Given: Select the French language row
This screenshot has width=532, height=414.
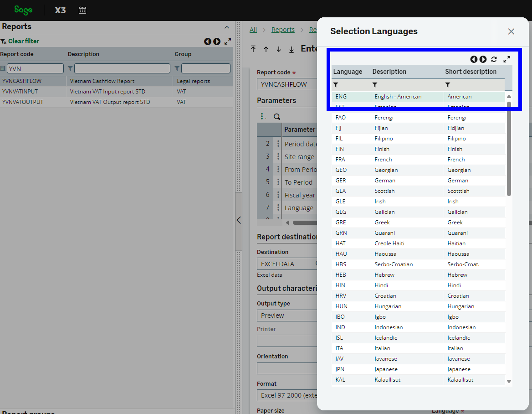Looking at the screenshot, I should point(383,160).
